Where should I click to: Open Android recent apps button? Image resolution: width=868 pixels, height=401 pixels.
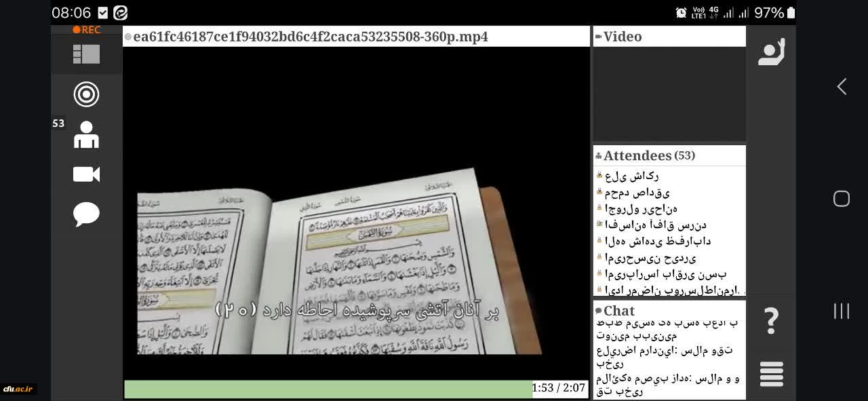click(x=841, y=311)
